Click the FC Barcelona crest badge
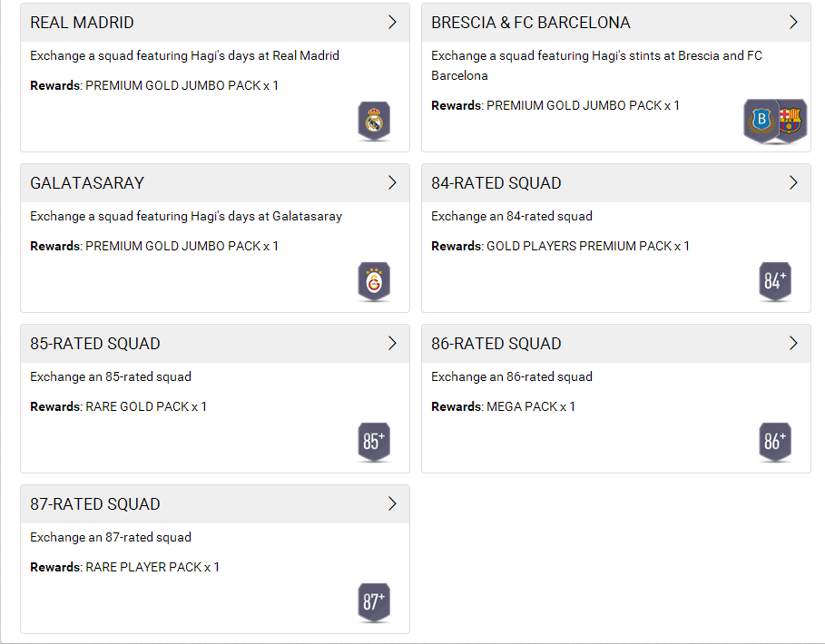825x644 pixels. point(791,120)
